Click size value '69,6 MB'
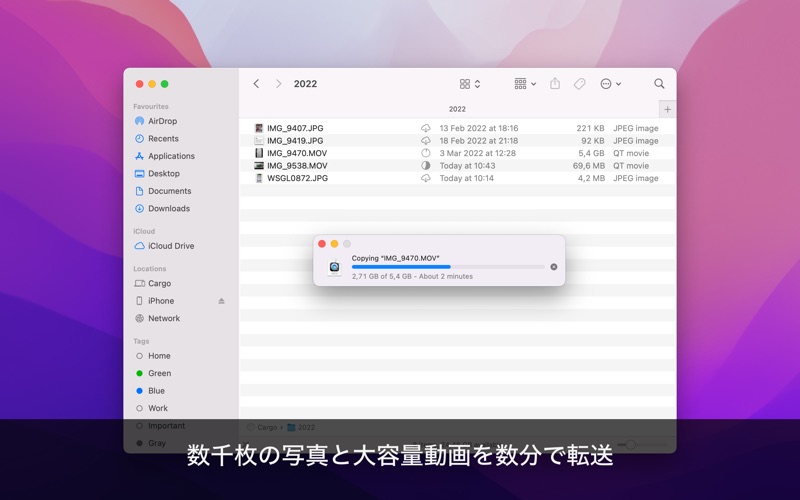The width and height of the screenshot is (800, 500). click(x=589, y=166)
